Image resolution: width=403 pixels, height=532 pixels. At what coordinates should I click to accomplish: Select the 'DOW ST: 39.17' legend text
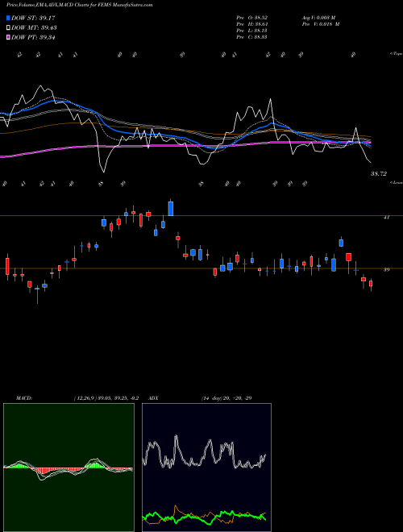pyautogui.click(x=33, y=18)
